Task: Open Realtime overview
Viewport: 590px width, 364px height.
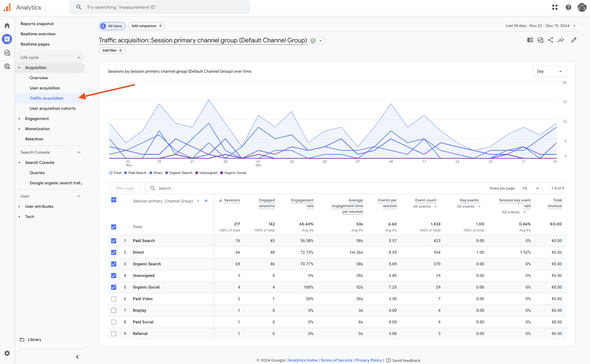Action: click(x=38, y=34)
